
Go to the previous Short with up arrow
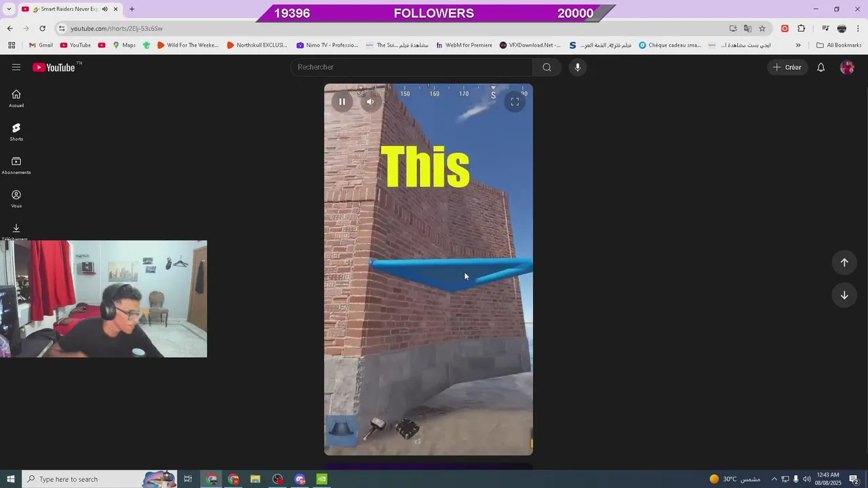pos(844,262)
